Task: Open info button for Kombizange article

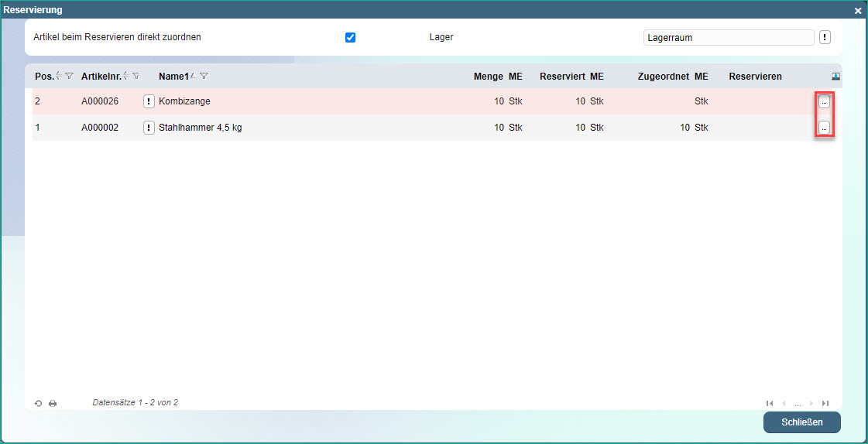Action: pos(149,101)
